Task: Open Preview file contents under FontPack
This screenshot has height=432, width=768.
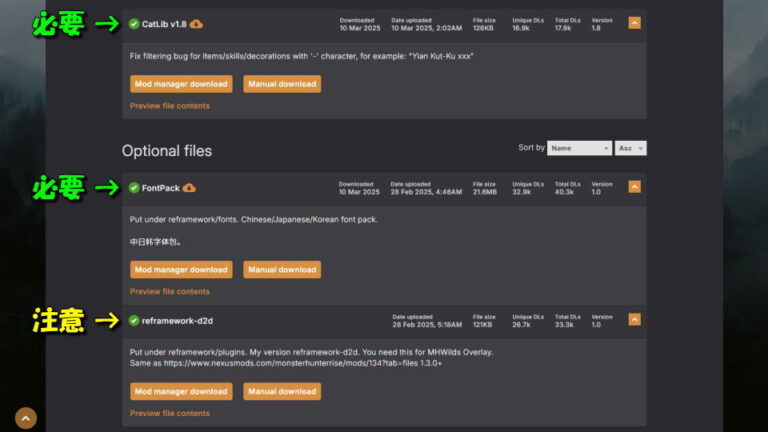Action: coord(170,292)
